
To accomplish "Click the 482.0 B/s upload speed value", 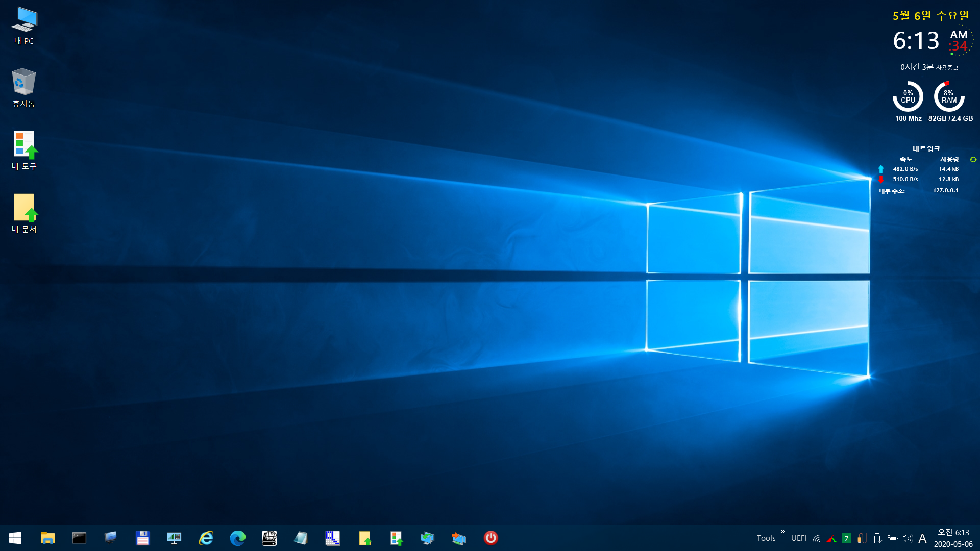I will tap(905, 169).
